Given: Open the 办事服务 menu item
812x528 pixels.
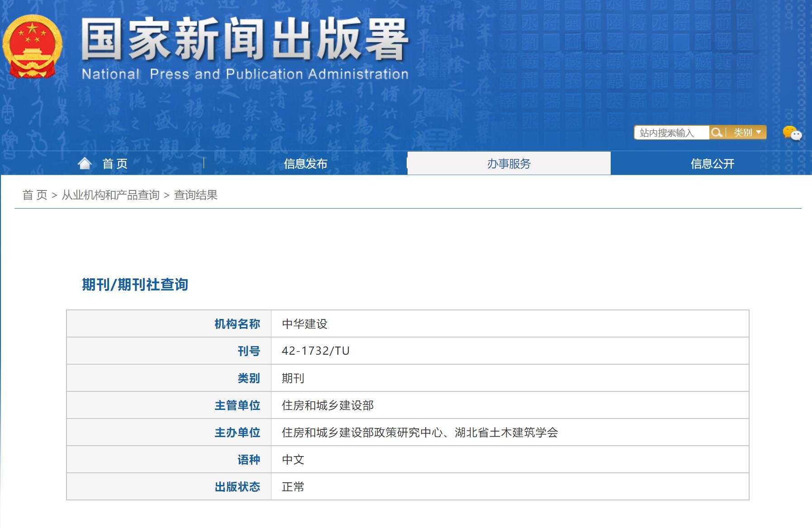Looking at the screenshot, I should coord(508,163).
